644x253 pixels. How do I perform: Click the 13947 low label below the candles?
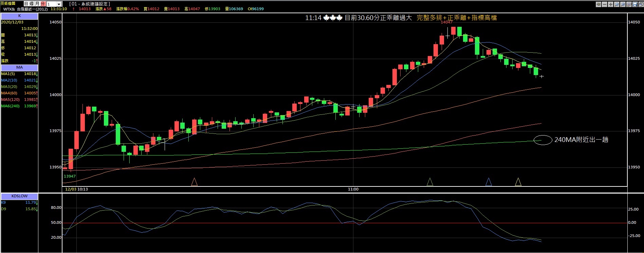70,176
